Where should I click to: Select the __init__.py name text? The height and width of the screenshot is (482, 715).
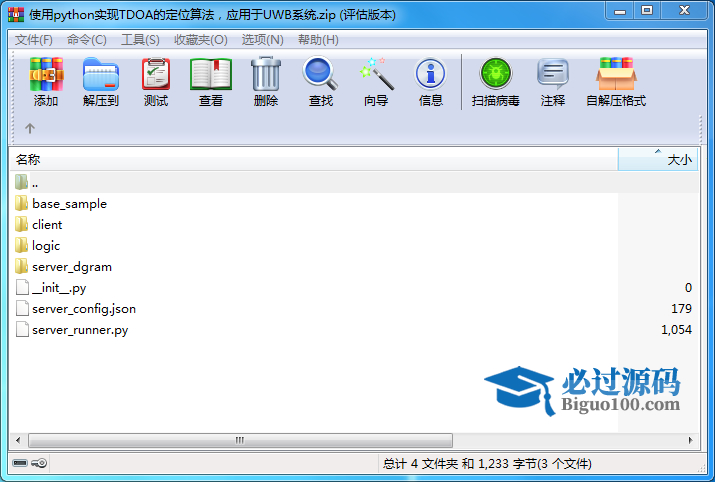coord(59,288)
